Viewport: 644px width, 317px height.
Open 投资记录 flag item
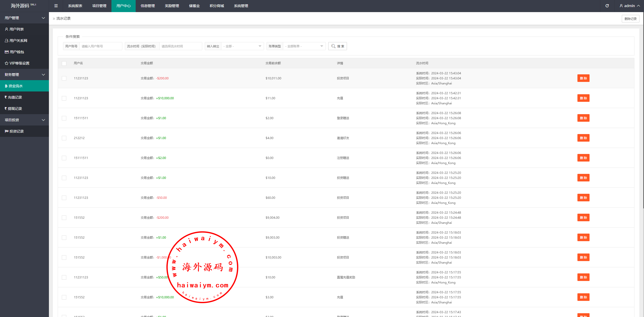tap(14, 131)
